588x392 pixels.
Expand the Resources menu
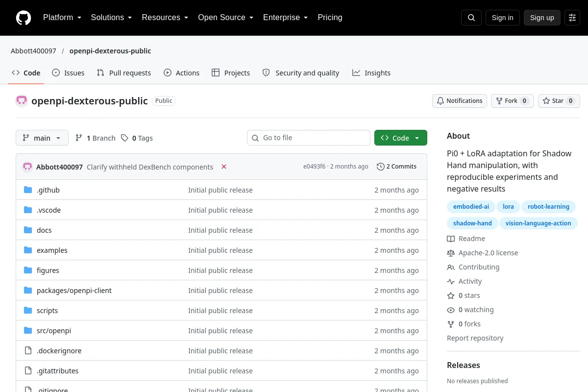[x=165, y=18]
